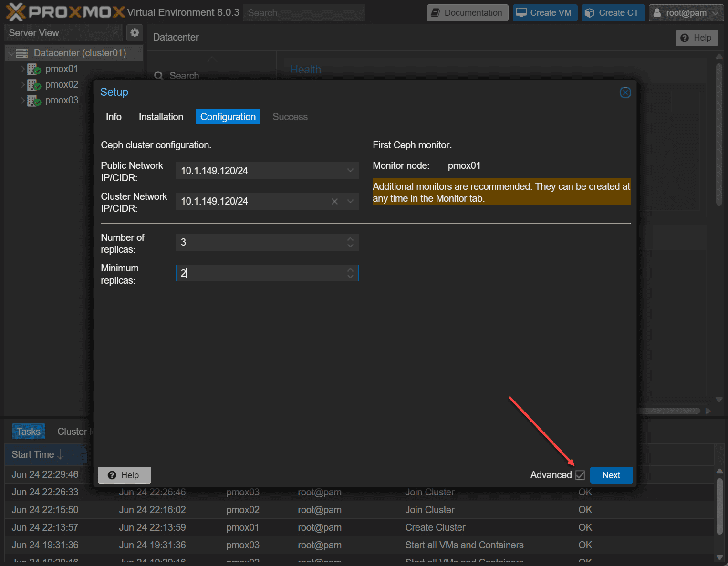The width and height of the screenshot is (728, 566).
Task: Open Help in the Setup dialog
Action: [124, 475]
